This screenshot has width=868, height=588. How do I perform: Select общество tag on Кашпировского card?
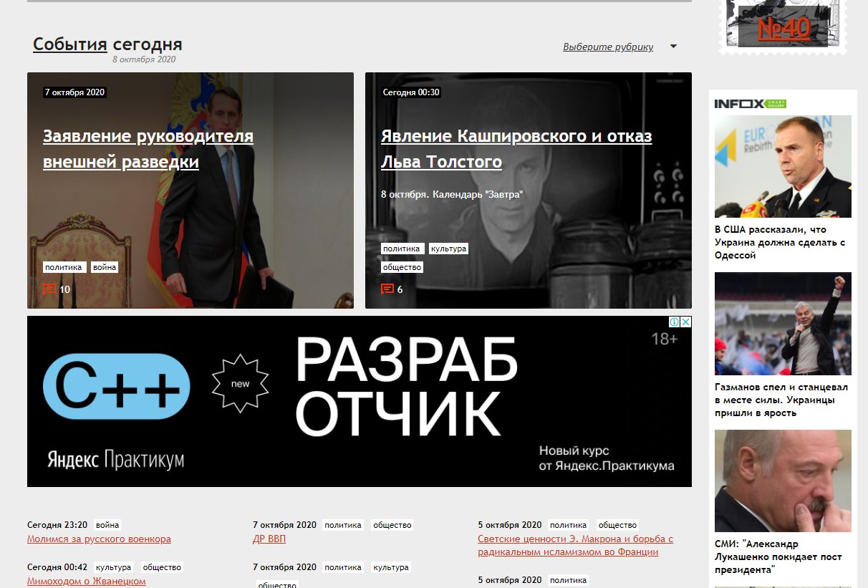tap(402, 267)
